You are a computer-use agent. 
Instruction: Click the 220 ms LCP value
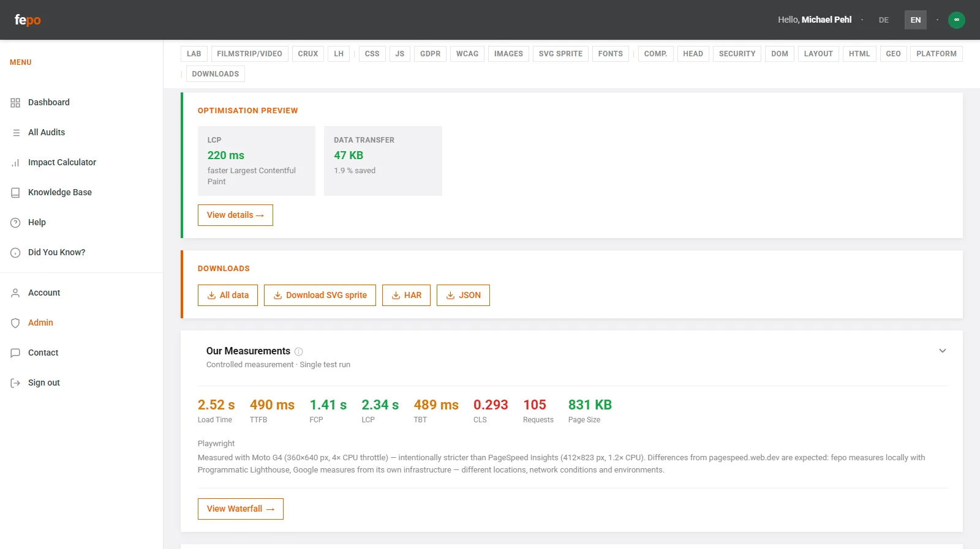tap(226, 155)
